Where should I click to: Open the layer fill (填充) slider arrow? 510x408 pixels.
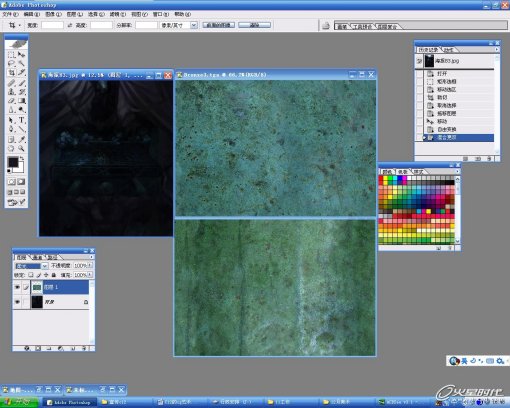pyautogui.click(x=90, y=275)
